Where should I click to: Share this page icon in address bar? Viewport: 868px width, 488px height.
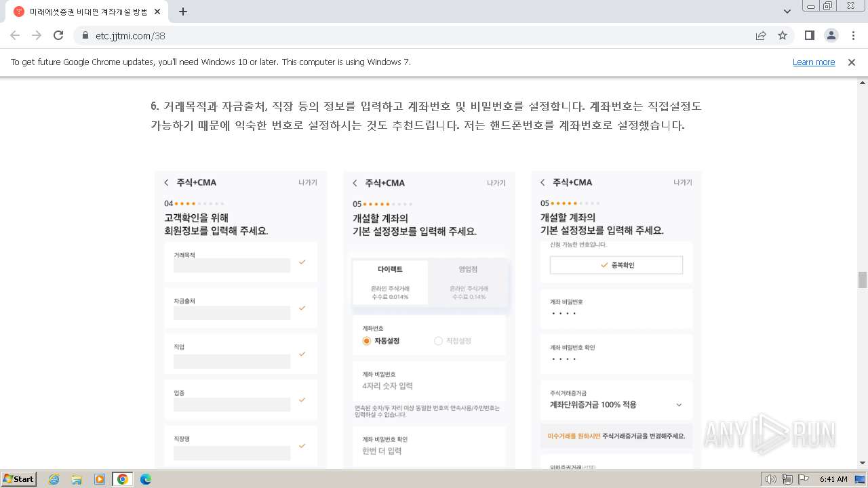[761, 35]
